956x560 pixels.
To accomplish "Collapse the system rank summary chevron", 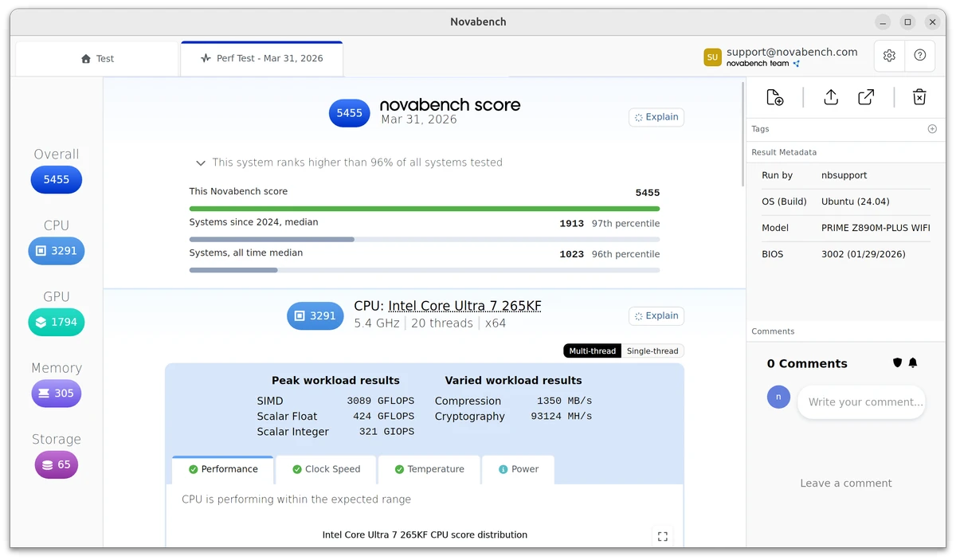I will pyautogui.click(x=201, y=163).
